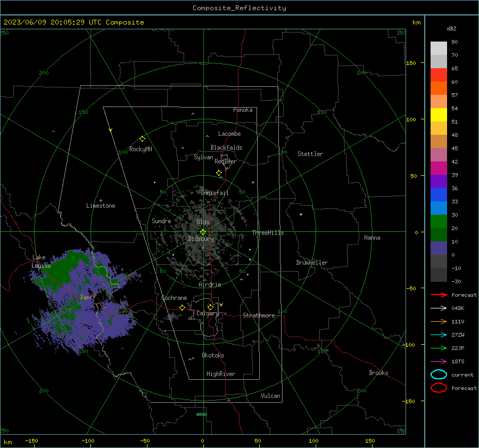Click the Banff label on the map

click(88, 297)
